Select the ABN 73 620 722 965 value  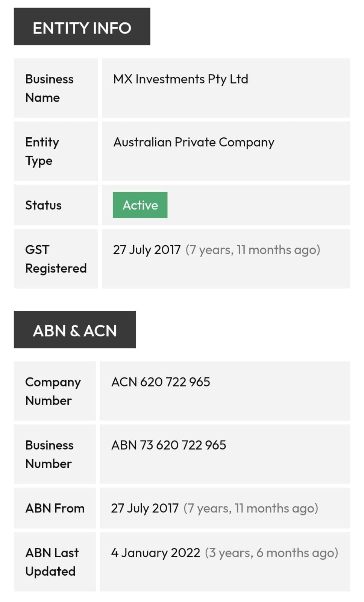(168, 445)
